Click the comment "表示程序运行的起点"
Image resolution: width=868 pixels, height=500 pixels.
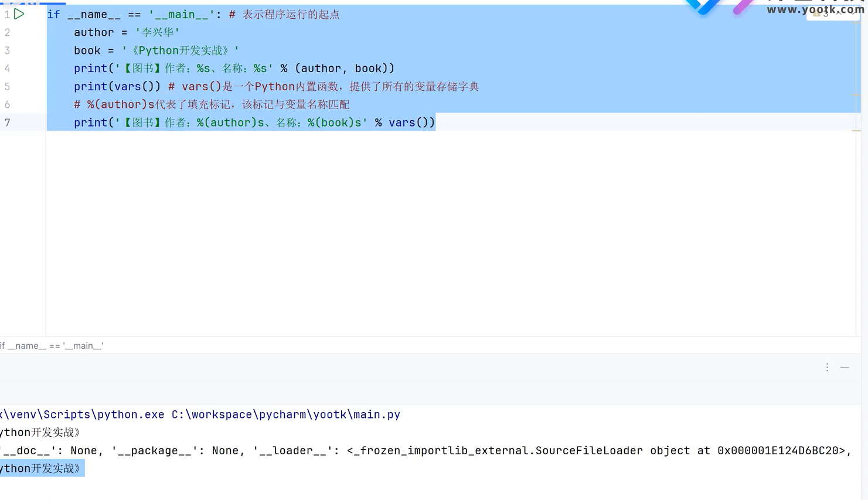coord(291,15)
